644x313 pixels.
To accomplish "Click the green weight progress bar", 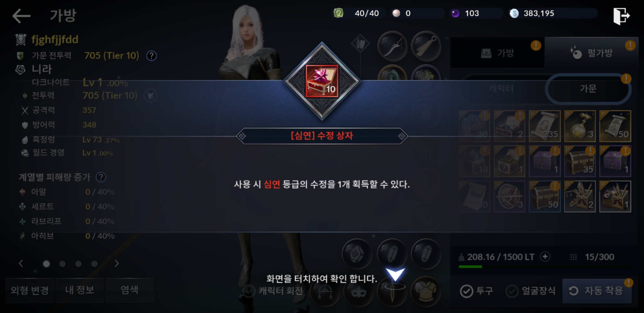I will (x=545, y=267).
